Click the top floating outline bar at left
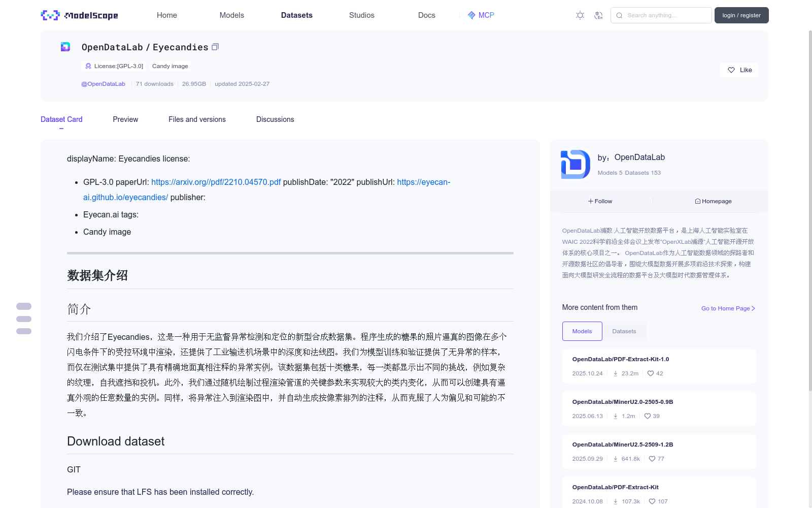The width and height of the screenshot is (812, 508). tap(24, 306)
